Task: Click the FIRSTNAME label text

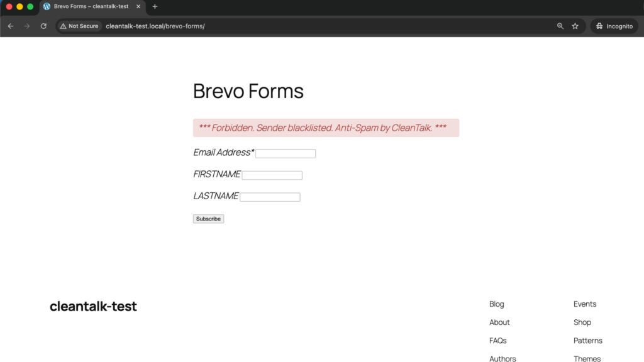Action: [x=217, y=174]
